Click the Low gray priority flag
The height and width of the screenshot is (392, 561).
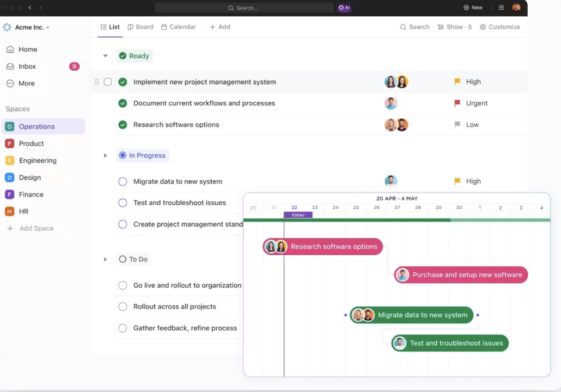coord(457,125)
